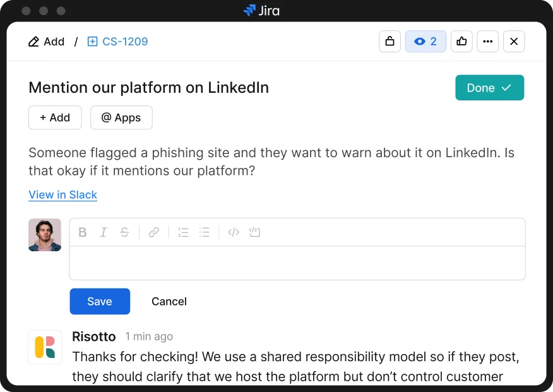
Task: Click the issue type icon beside CS-1209
Action: [92, 42]
